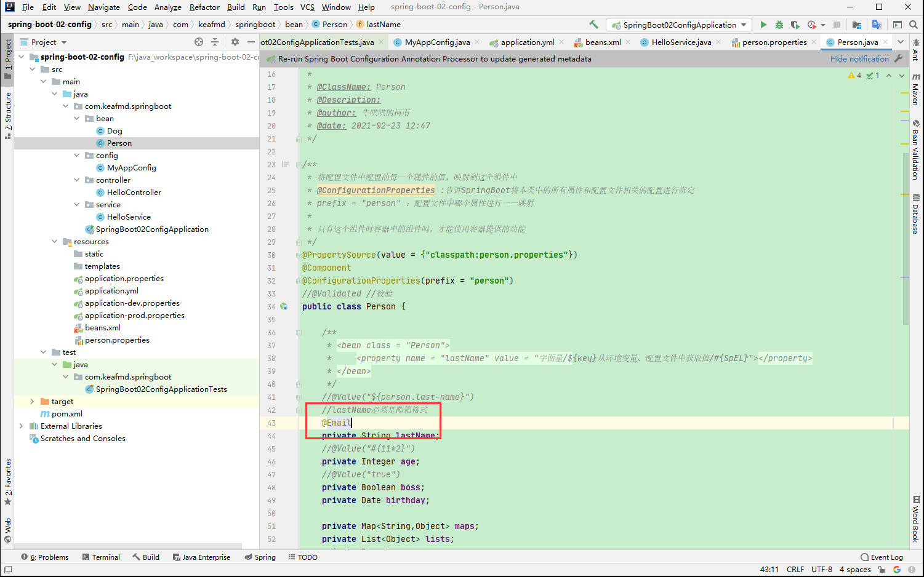The image size is (924, 577).
Task: Run the SpringBoot02ConfigApplication with the green Run icon
Action: 763,24
